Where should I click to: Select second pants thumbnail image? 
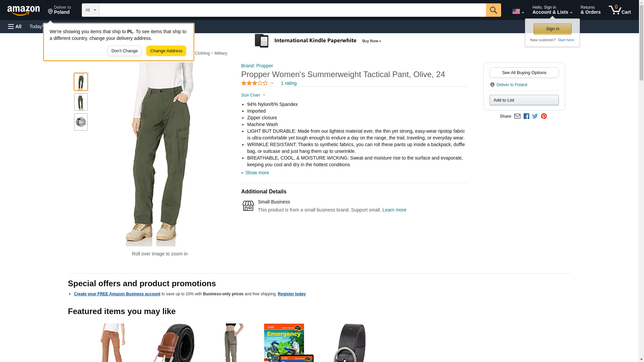tap(80, 102)
